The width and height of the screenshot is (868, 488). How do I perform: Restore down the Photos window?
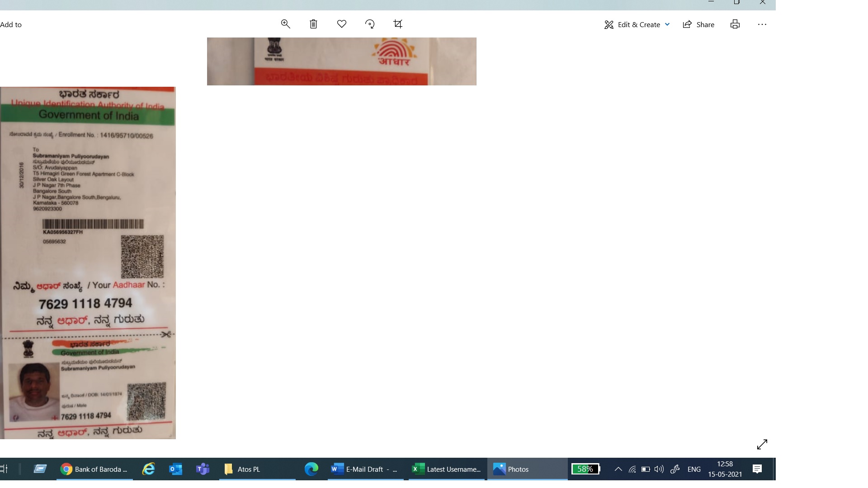[x=736, y=2]
